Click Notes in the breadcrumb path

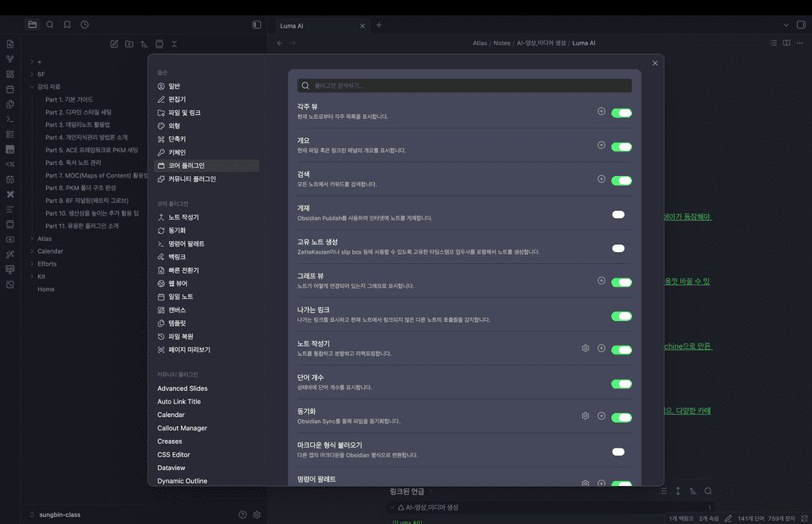click(501, 43)
